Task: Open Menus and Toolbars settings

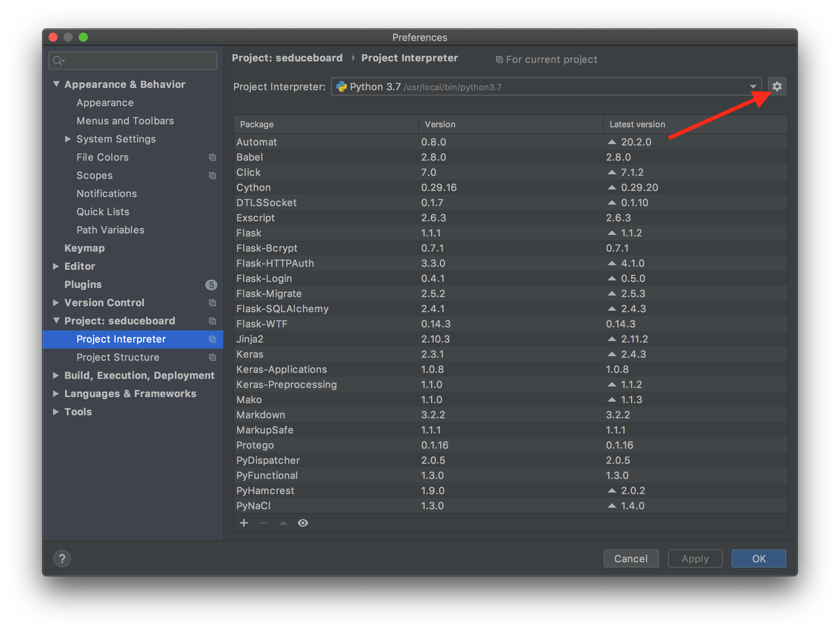Action: point(125,121)
